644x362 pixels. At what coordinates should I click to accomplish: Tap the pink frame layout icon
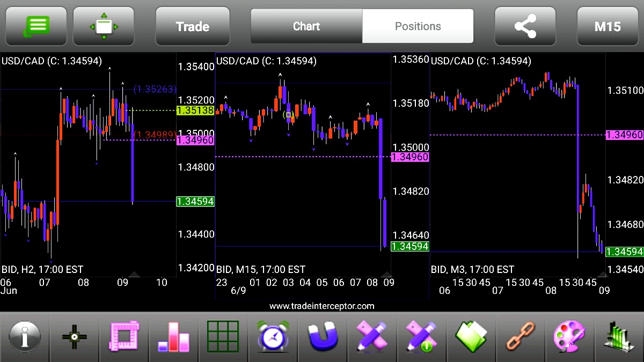pyautogui.click(x=124, y=337)
